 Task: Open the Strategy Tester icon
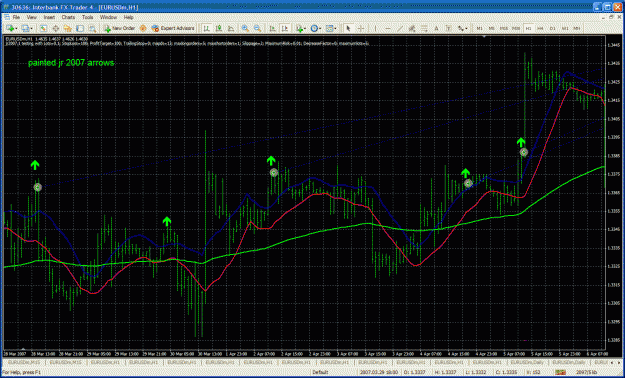point(92,28)
